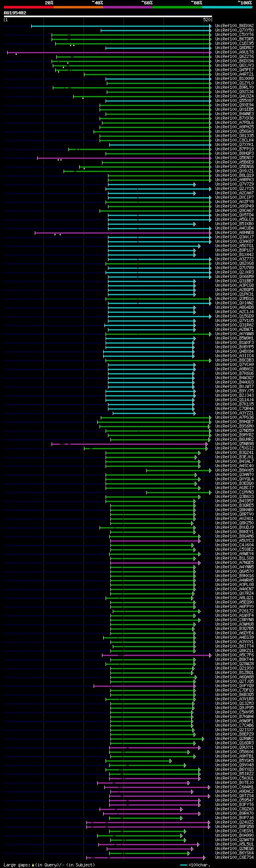256x868 pixels.
Task: Open hit UniRef100_Q8DMG7
Action: [x=234, y=48]
